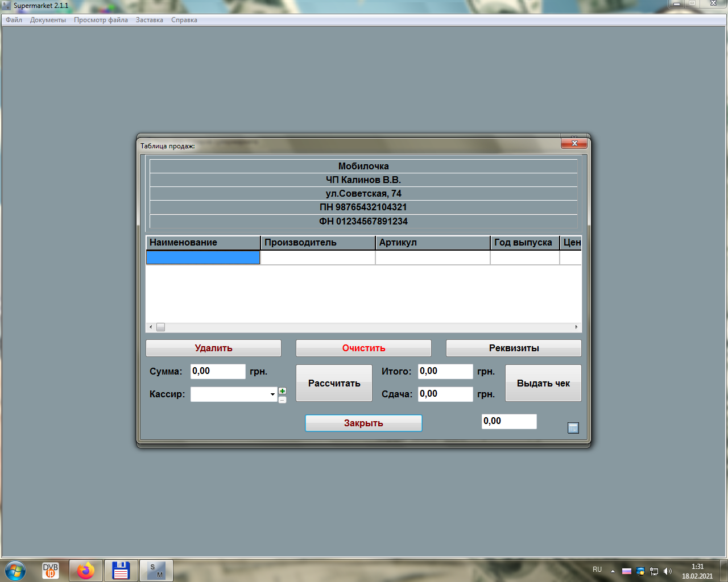Click the Итого input field
This screenshot has height=582, width=728.
click(445, 371)
